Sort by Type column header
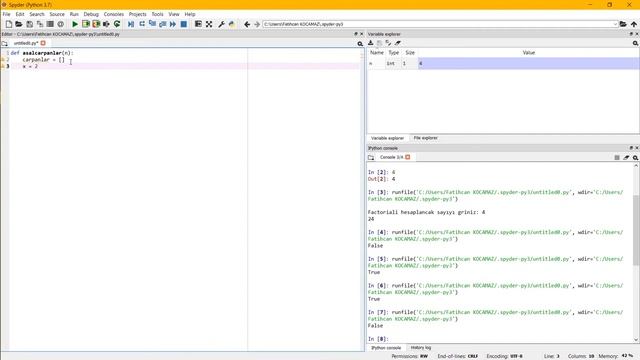 point(393,53)
